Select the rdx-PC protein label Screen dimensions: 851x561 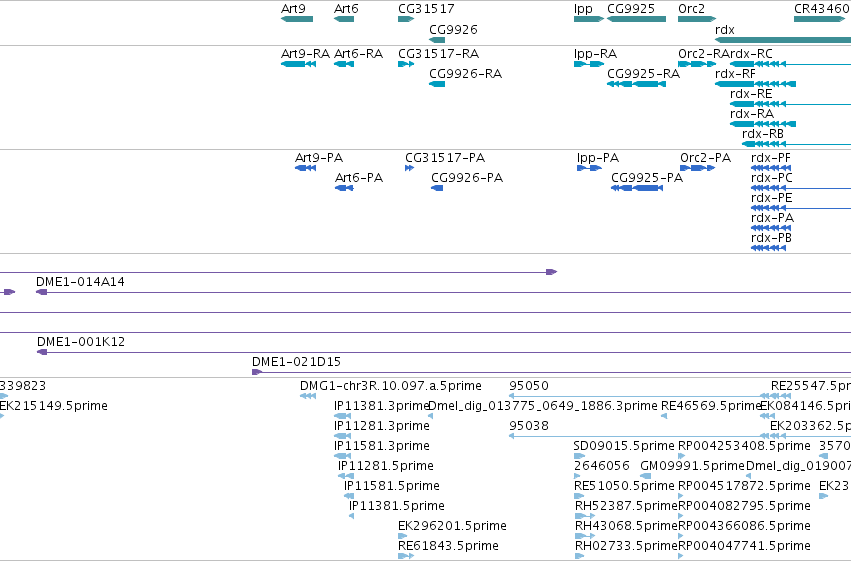click(x=772, y=178)
